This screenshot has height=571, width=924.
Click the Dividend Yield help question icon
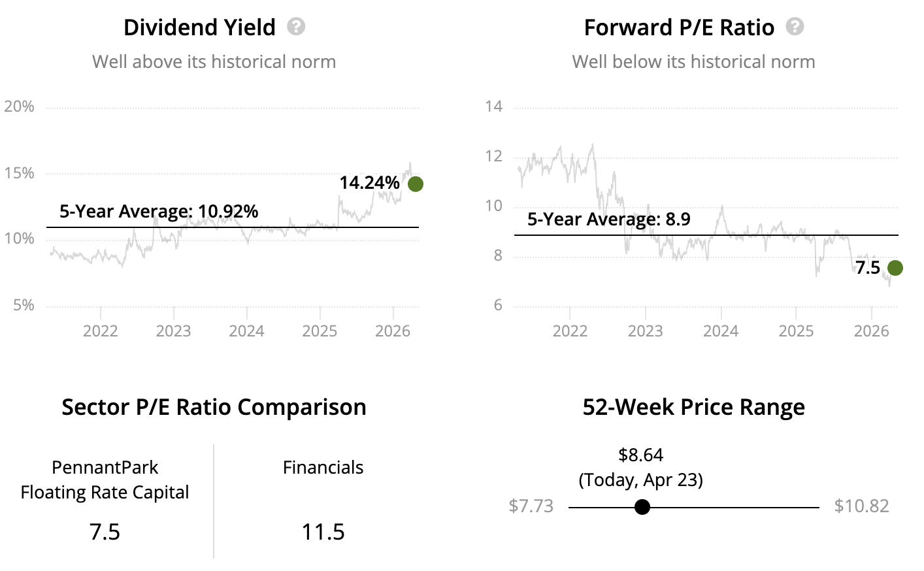[296, 27]
